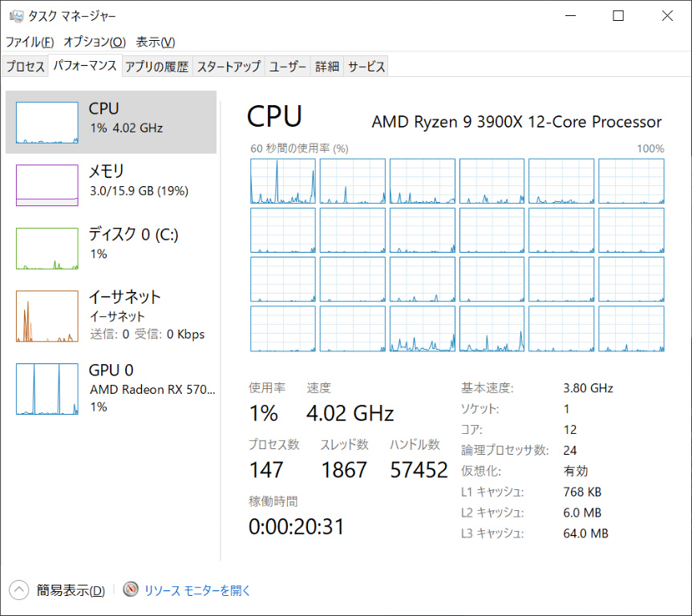Screen dimensions: 692x616
Task: Switch to the 詳細 tab
Action: click(x=326, y=67)
